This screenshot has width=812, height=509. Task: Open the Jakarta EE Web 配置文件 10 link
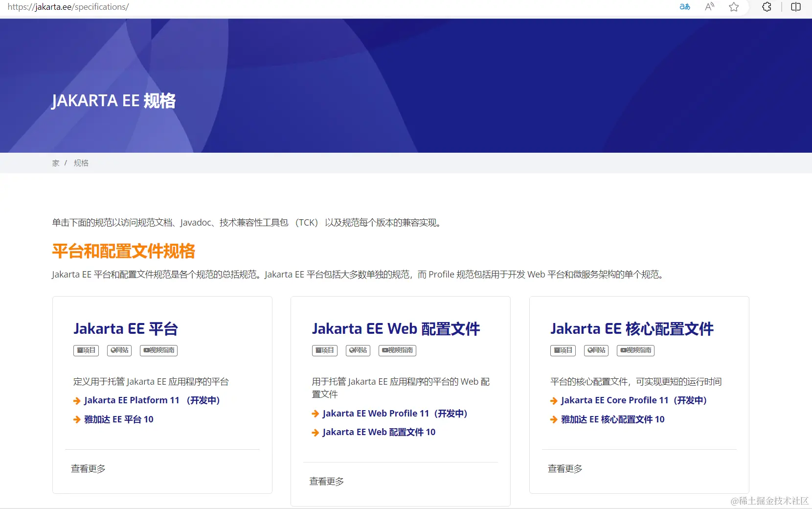(x=379, y=432)
